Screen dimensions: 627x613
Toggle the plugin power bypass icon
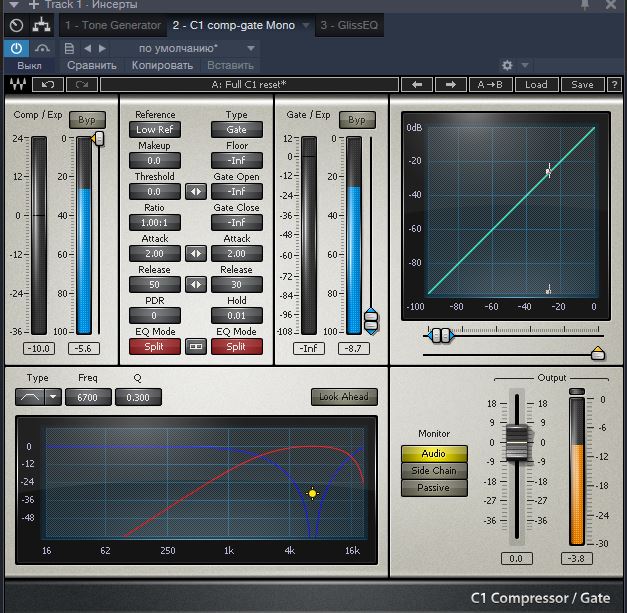[x=16, y=49]
